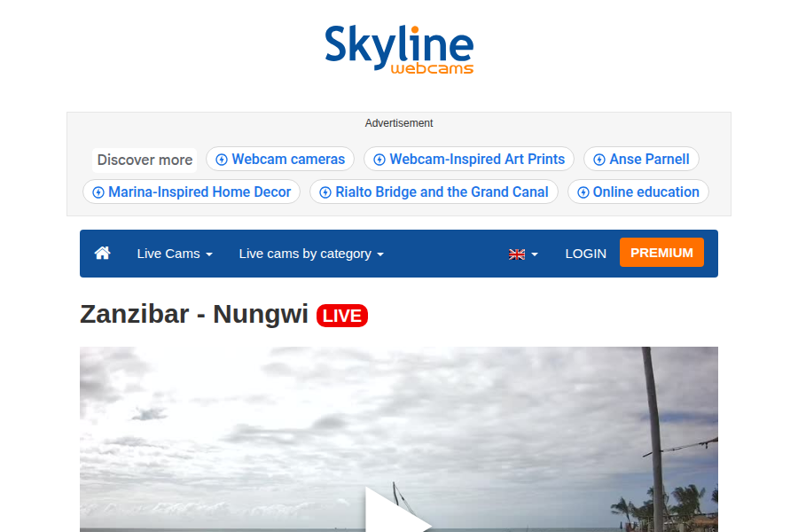
Task: Expand Live cams by category menu
Action: click(x=311, y=254)
